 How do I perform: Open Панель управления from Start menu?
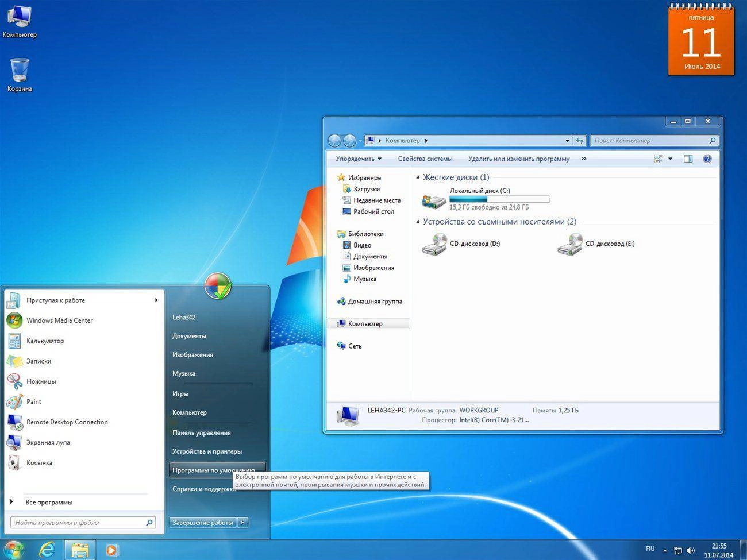coord(202,432)
